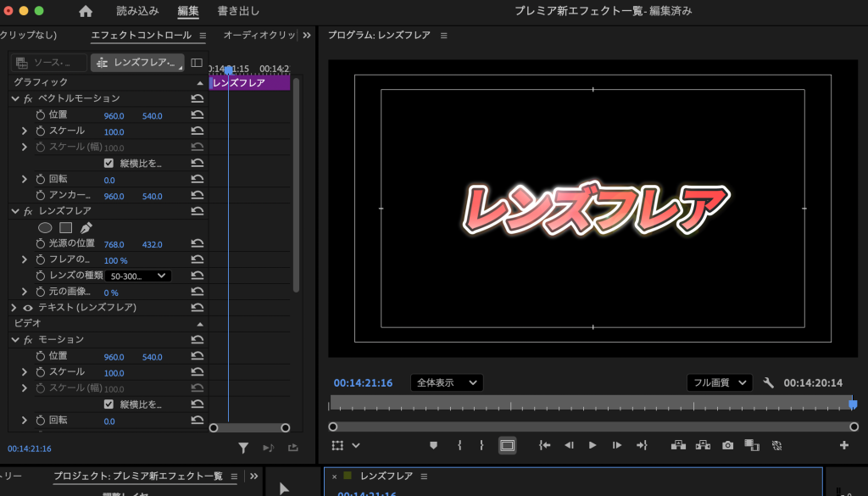
Task: Open the Program monitor wrench settings
Action: (x=769, y=383)
